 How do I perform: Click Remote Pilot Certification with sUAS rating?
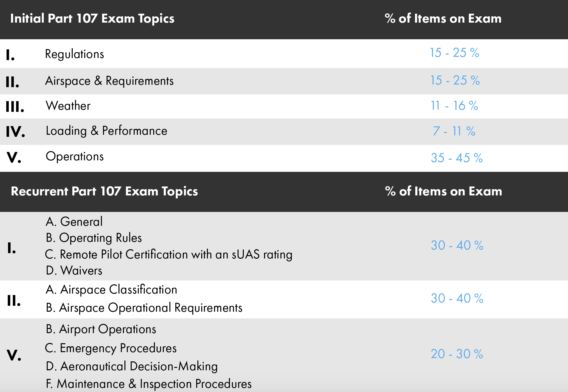click(168, 255)
